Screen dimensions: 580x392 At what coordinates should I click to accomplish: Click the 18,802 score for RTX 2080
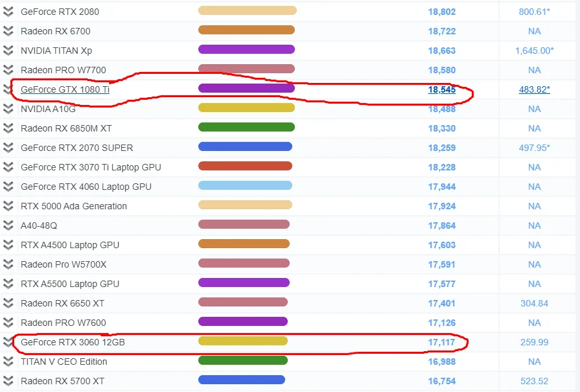click(x=442, y=12)
